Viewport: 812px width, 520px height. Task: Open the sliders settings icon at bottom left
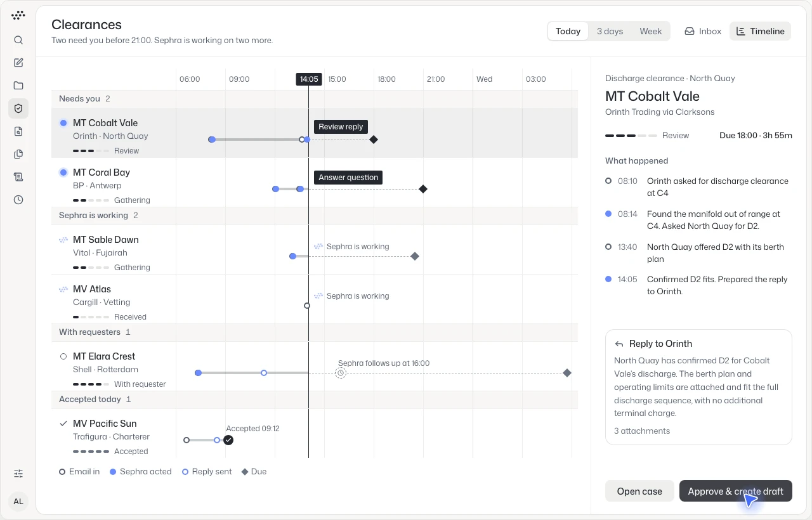[x=18, y=474]
